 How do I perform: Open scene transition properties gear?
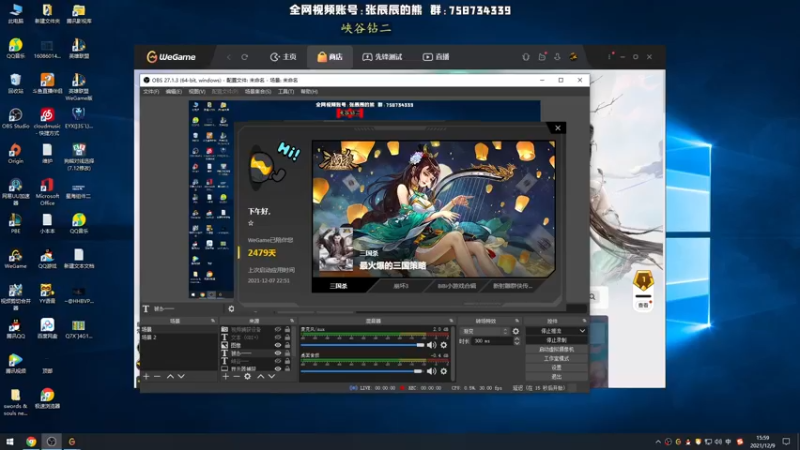click(x=516, y=331)
